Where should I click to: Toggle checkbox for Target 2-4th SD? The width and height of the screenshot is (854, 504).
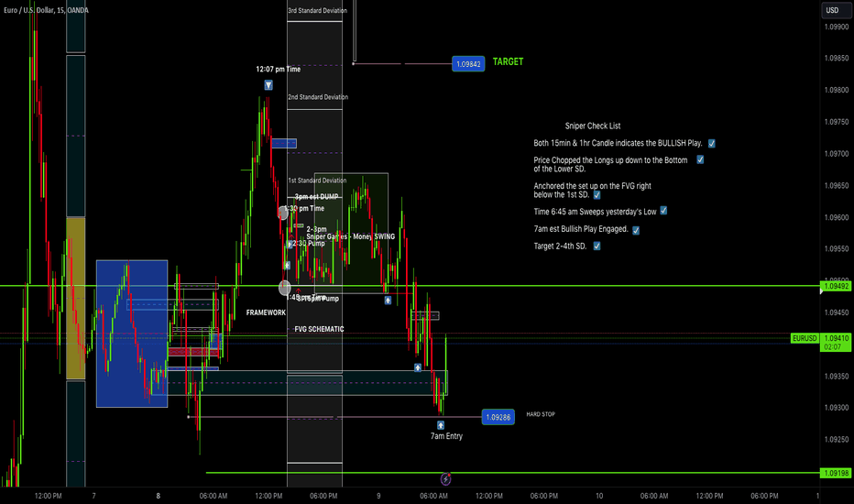[597, 246]
